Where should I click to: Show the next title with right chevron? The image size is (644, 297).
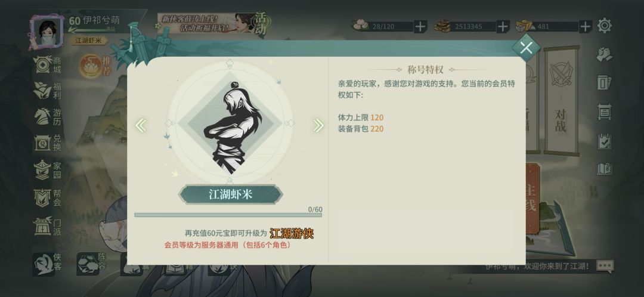click(318, 125)
